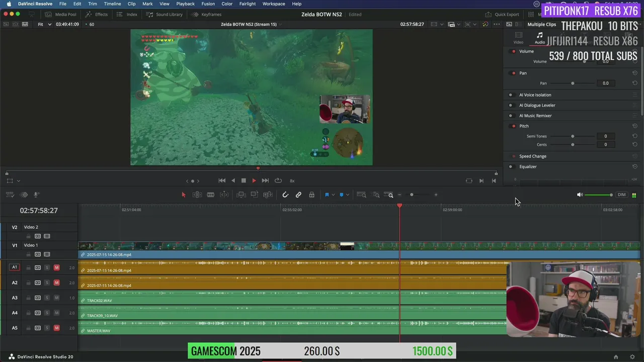Jump to last frame transport button
This screenshot has width=644, height=362.
tap(265, 180)
